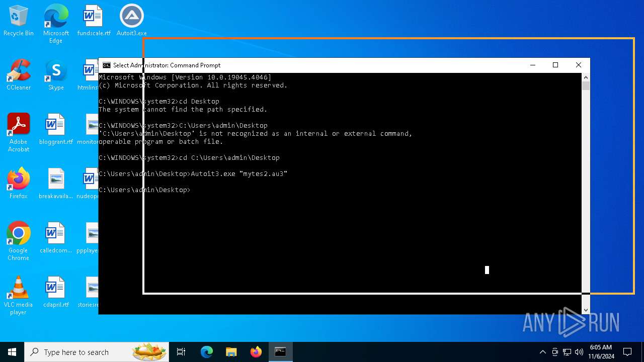Screen dimensions: 644x362
Task: Open the notification center icon
Action: 627,352
